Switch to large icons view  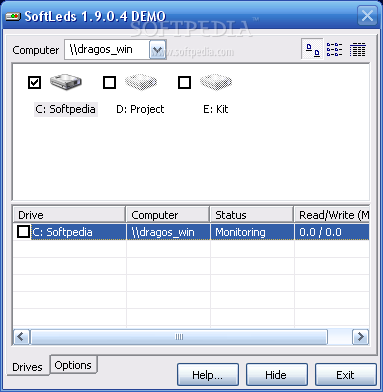click(312, 50)
